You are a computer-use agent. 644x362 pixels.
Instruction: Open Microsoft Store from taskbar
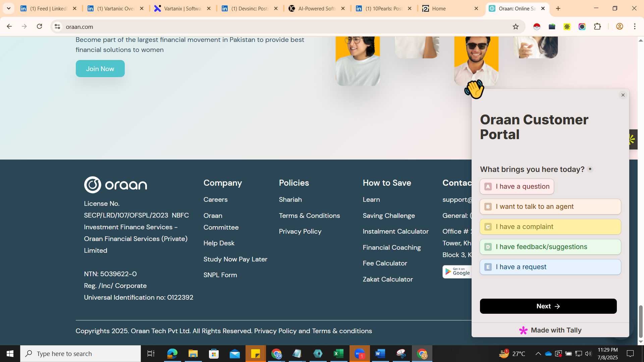[x=214, y=354]
